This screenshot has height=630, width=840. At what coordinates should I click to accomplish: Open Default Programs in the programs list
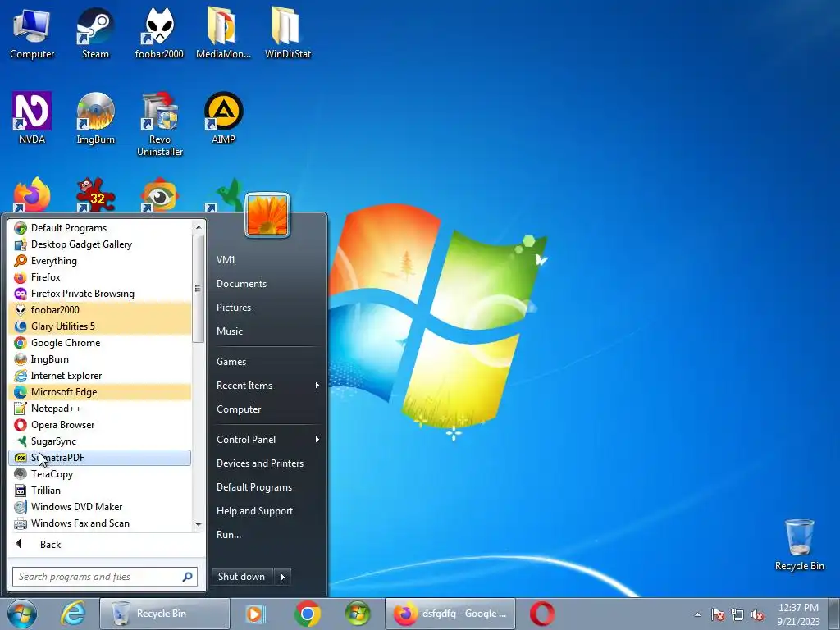click(99, 228)
